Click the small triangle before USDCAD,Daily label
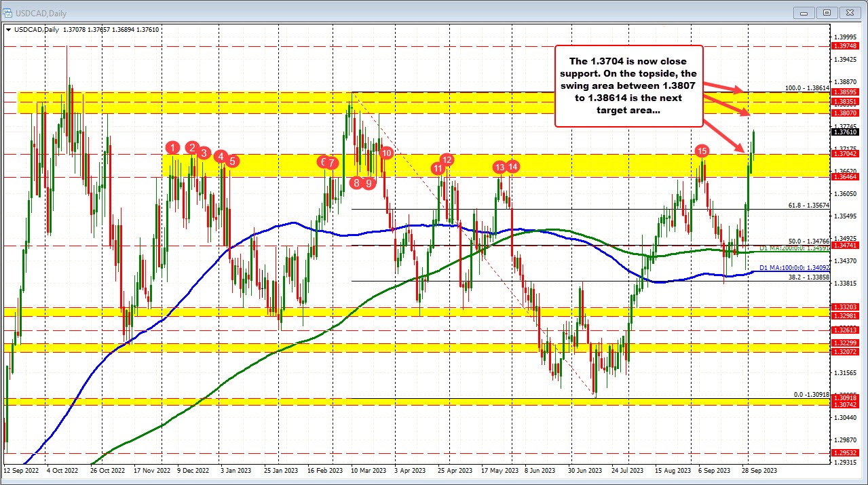868x485 pixels. [x=7, y=30]
